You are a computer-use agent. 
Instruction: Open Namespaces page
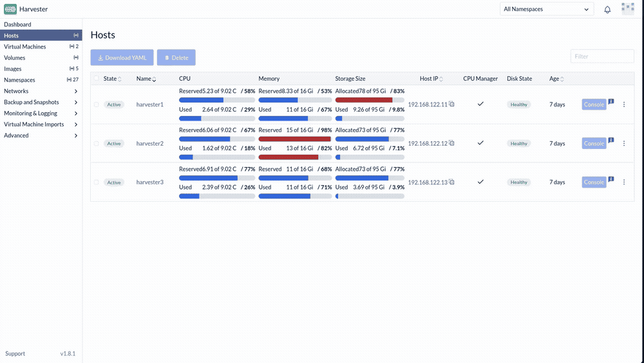tap(20, 80)
